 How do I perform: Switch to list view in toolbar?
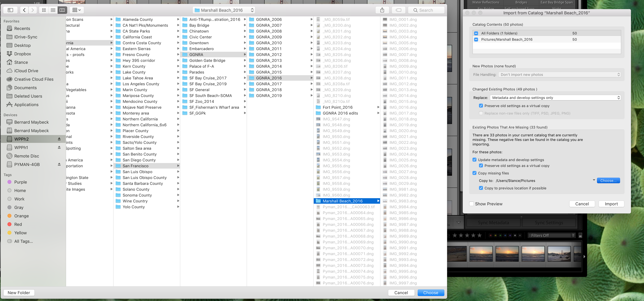53,10
